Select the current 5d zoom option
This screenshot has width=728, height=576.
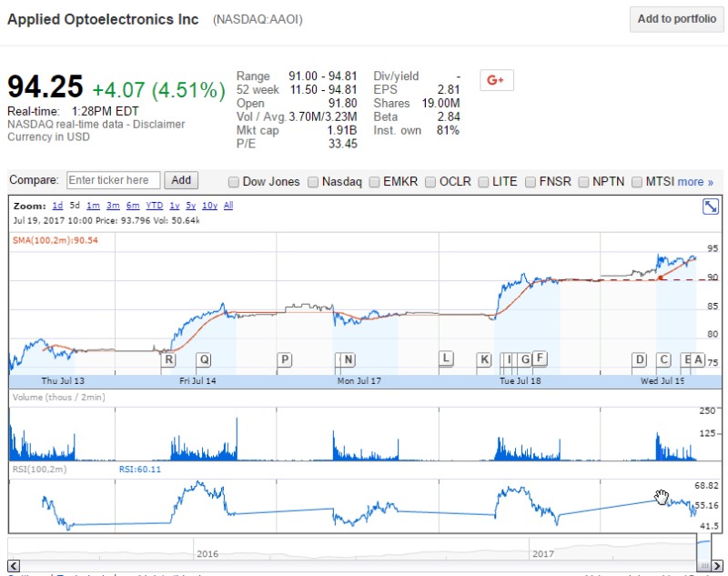pos(75,206)
